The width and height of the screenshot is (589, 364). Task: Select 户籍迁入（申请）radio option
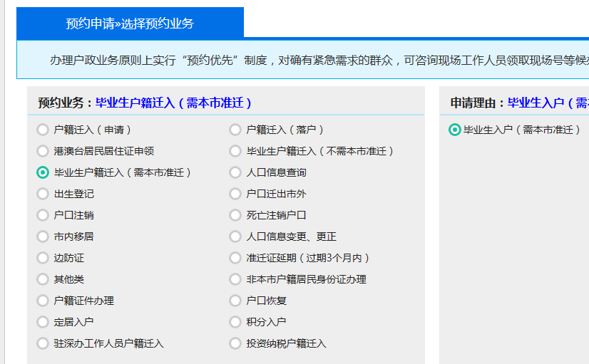tap(43, 130)
